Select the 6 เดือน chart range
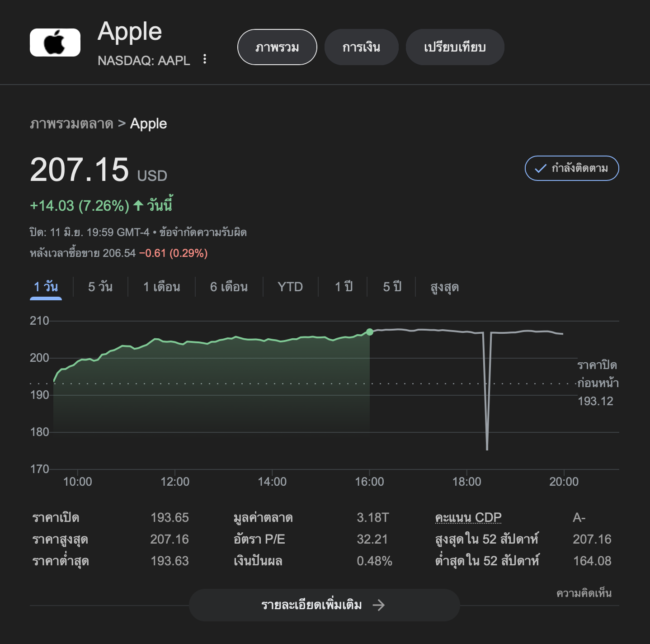The width and height of the screenshot is (650, 644). tap(229, 287)
